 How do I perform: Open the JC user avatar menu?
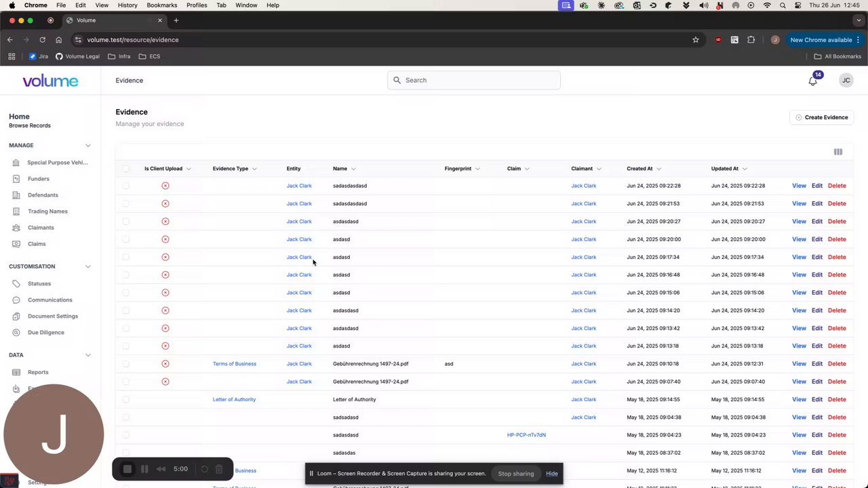pyautogui.click(x=846, y=81)
